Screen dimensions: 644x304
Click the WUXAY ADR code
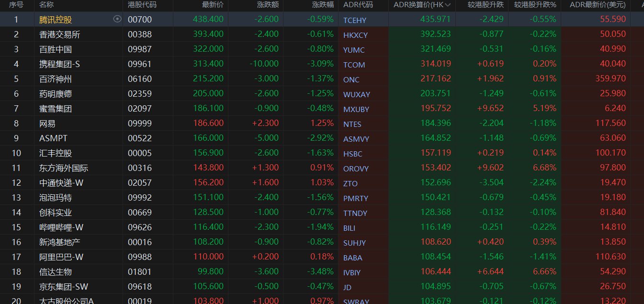click(357, 94)
